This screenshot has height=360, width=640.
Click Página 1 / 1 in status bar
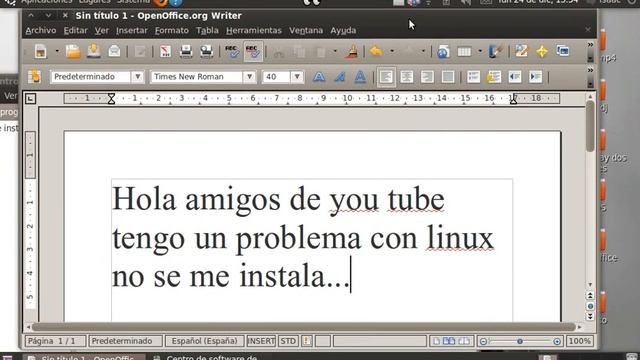pos(56,341)
